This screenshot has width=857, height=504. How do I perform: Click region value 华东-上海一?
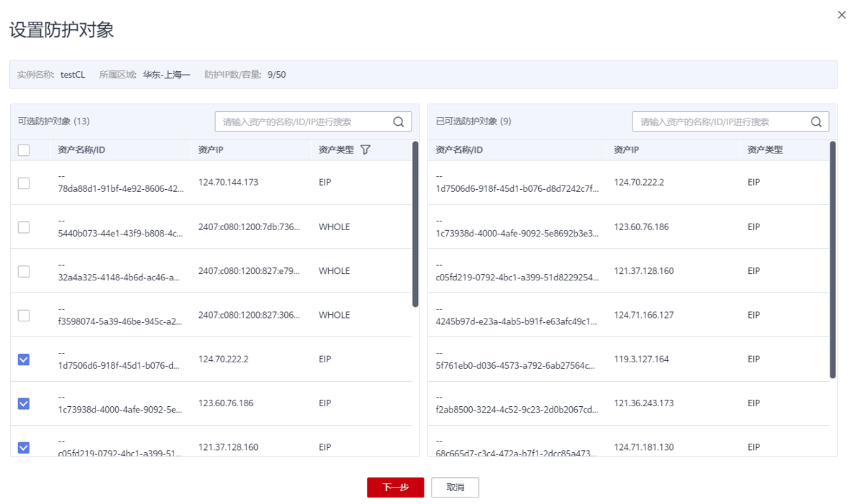pyautogui.click(x=167, y=75)
